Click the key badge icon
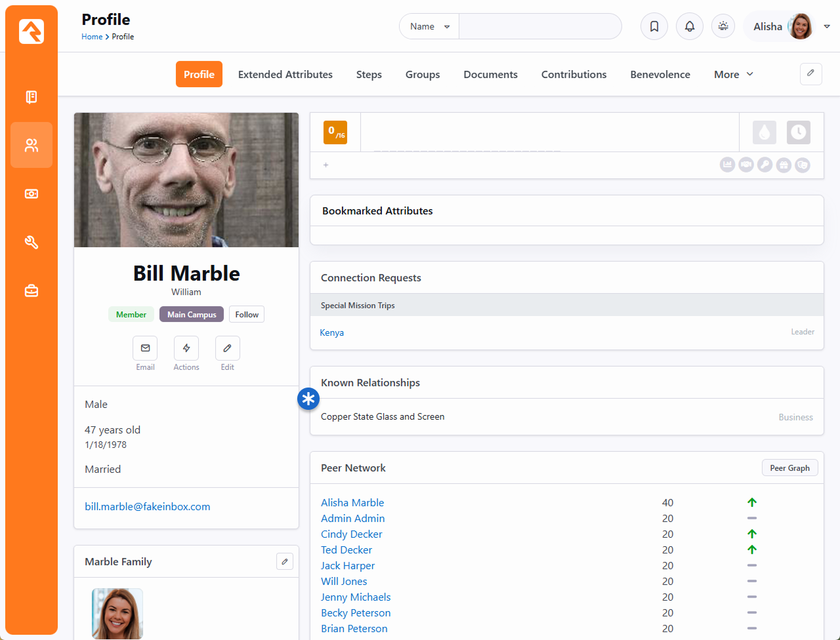Image resolution: width=840 pixels, height=640 pixels. pyautogui.click(x=765, y=165)
